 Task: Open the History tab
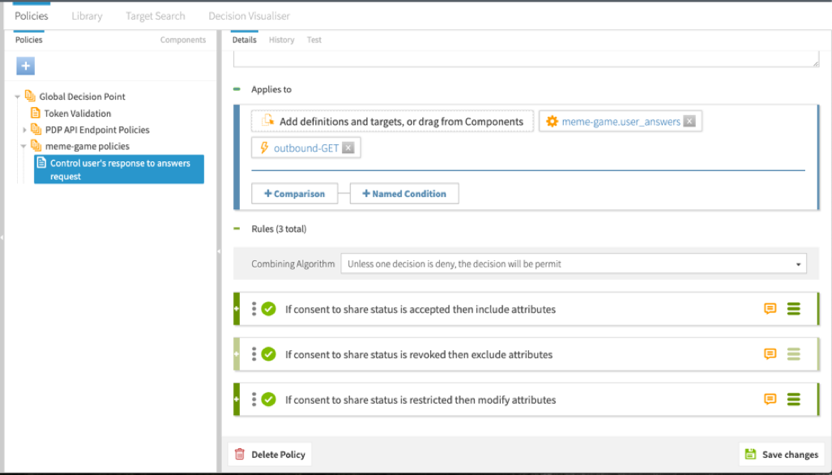[281, 40]
